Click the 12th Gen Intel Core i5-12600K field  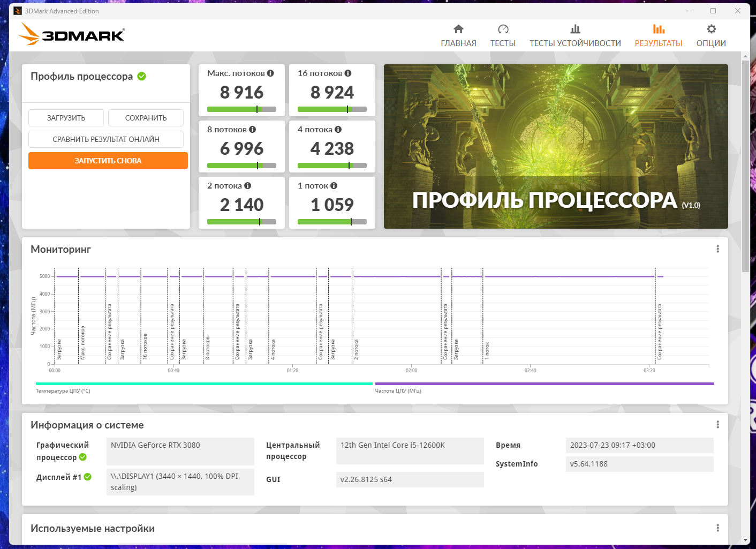pyautogui.click(x=410, y=451)
